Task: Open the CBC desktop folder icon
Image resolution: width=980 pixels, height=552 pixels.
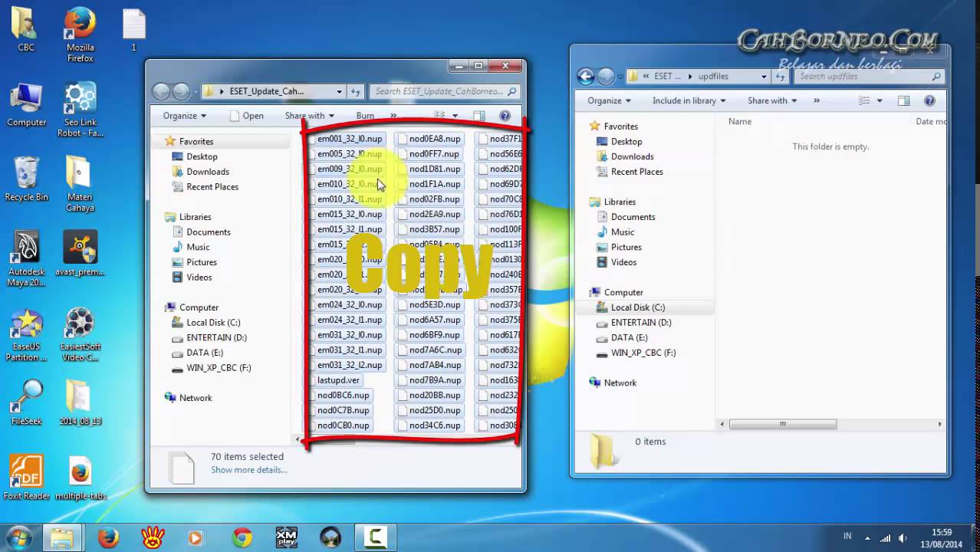Action: tap(26, 29)
